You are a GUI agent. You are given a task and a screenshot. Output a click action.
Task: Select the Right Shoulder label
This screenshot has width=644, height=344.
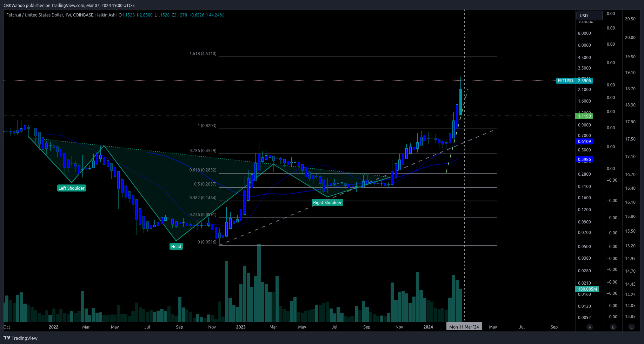point(327,203)
